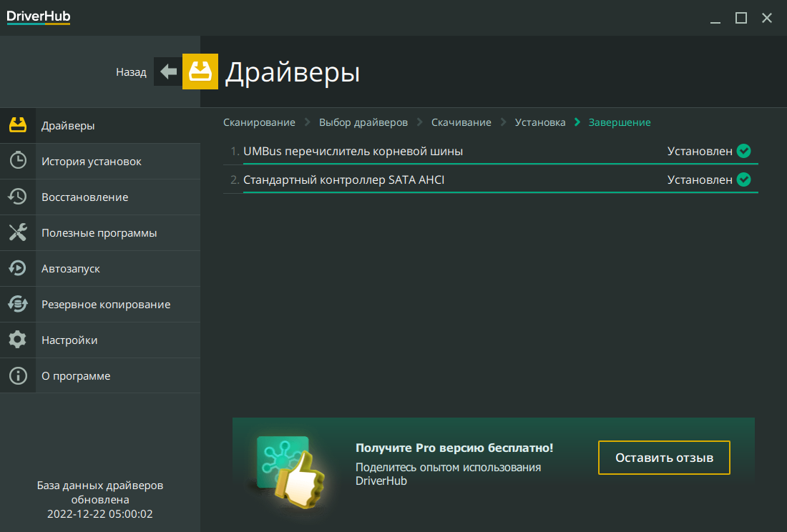Click green checkmark for SATA AHCI controller
This screenshot has height=532, width=787.
pyautogui.click(x=744, y=179)
